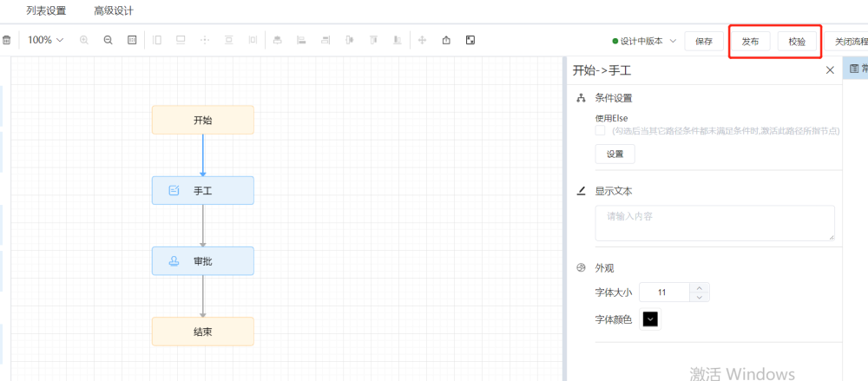Close the 开始->手工 properties panel
This screenshot has height=381, width=868.
[x=830, y=70]
